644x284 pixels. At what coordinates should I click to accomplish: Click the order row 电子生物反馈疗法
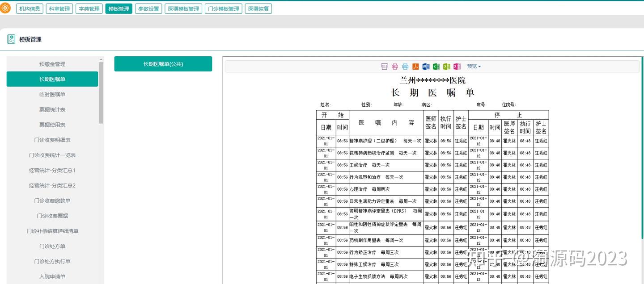coord(386,276)
